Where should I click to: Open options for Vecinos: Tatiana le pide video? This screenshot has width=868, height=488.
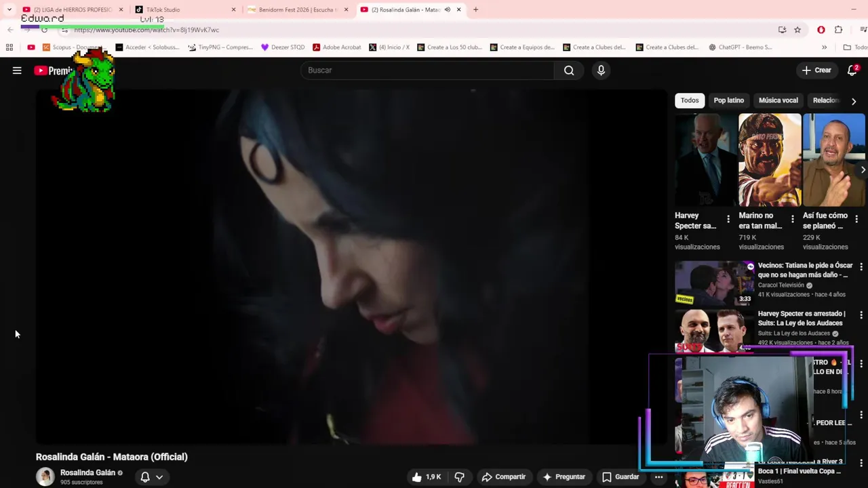coord(861,267)
